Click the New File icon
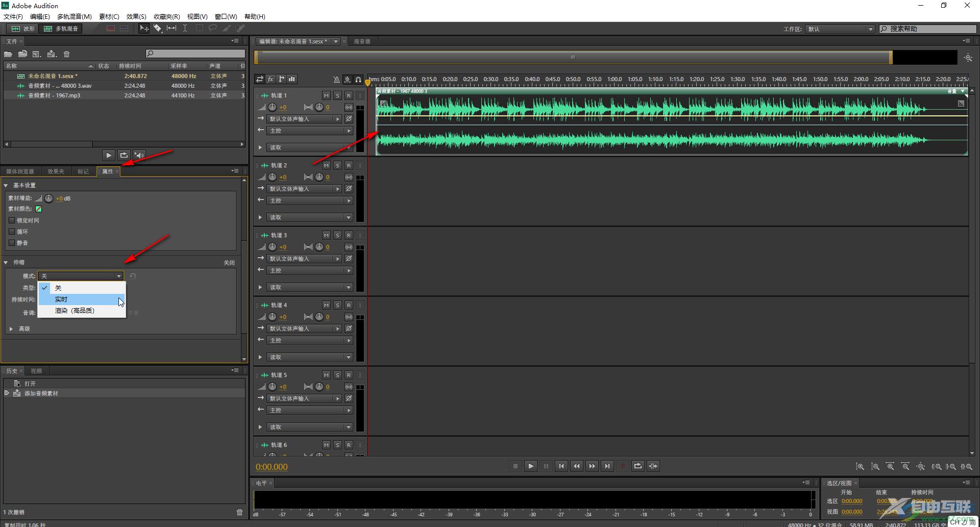Screen dimensions: 980x527 [x=37, y=54]
